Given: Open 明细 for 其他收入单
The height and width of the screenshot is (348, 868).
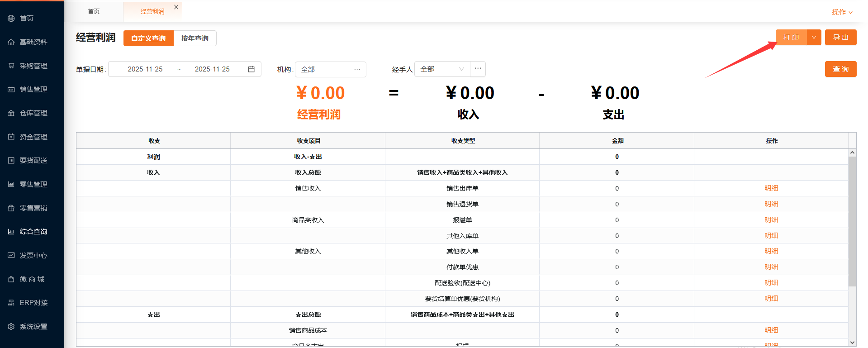Looking at the screenshot, I should coord(771,251).
